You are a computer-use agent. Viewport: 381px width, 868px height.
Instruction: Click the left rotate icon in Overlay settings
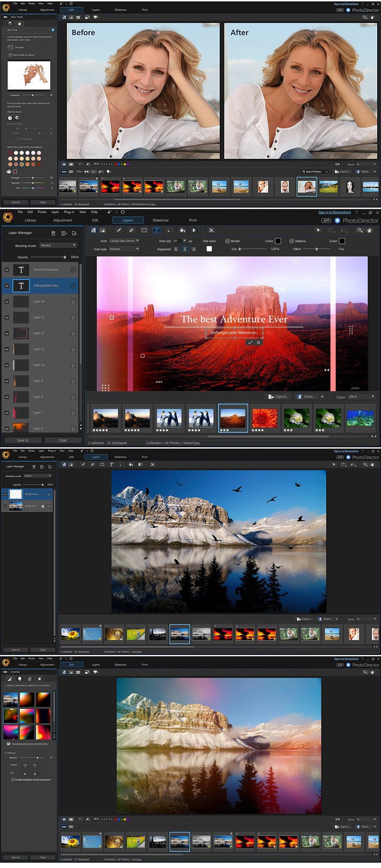point(25,765)
